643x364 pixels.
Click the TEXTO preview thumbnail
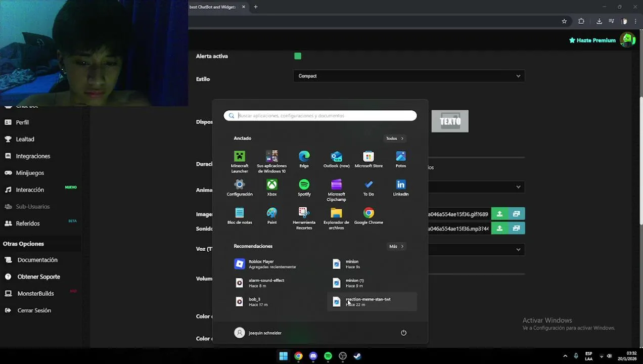pos(450,121)
